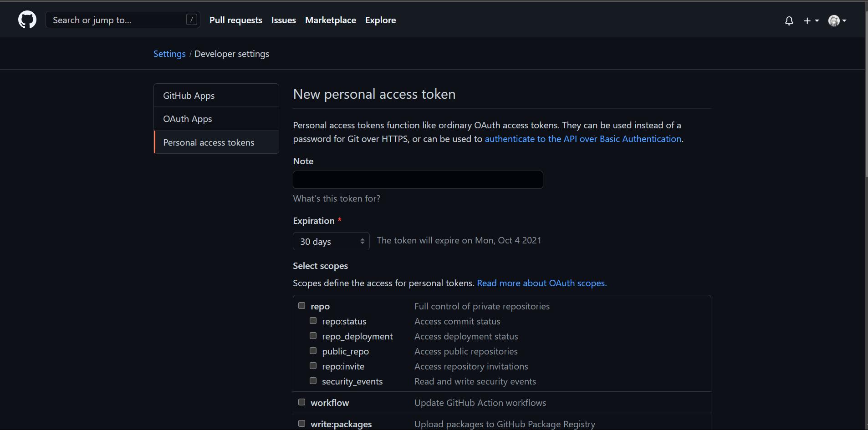Click the What's this token for hint
This screenshot has width=868, height=430.
tap(337, 198)
